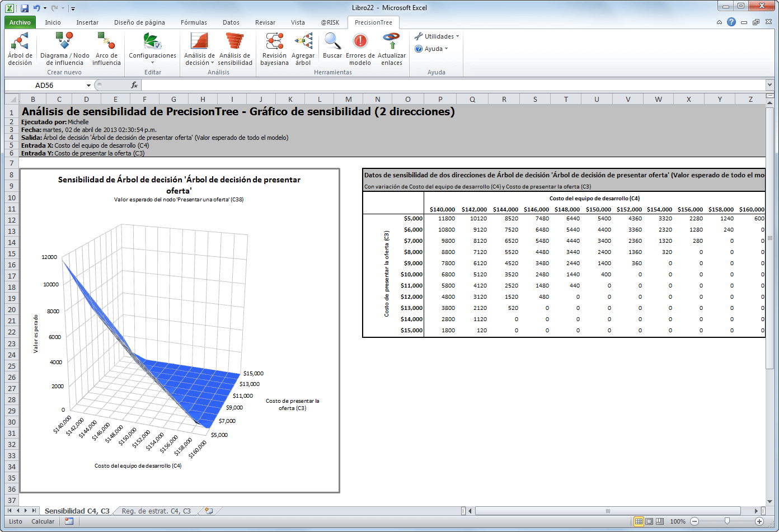Viewport: 779px width, 532px height.
Task: Click chart title 'Sensibilidad de Árbol de decisión'
Action: coord(179,185)
